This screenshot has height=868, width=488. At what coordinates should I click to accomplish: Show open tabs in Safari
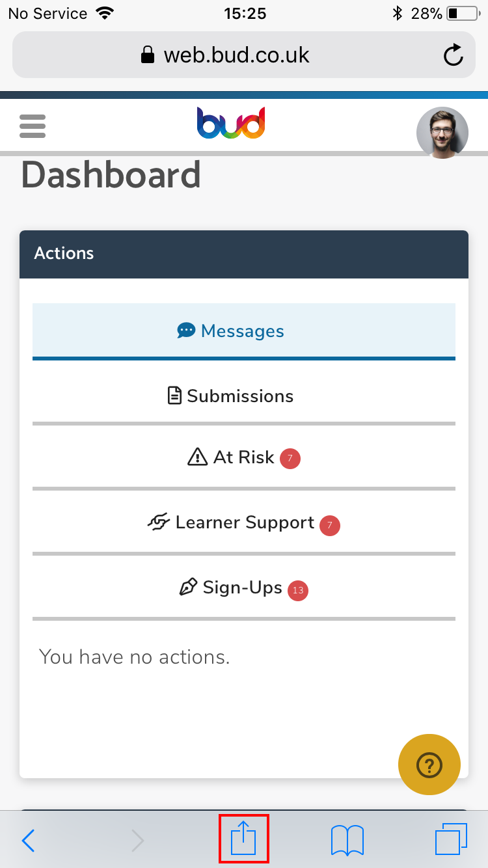(x=451, y=839)
